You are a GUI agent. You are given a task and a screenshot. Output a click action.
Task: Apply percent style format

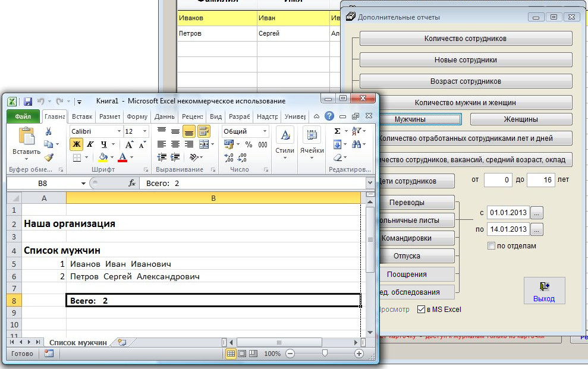pyautogui.click(x=249, y=144)
